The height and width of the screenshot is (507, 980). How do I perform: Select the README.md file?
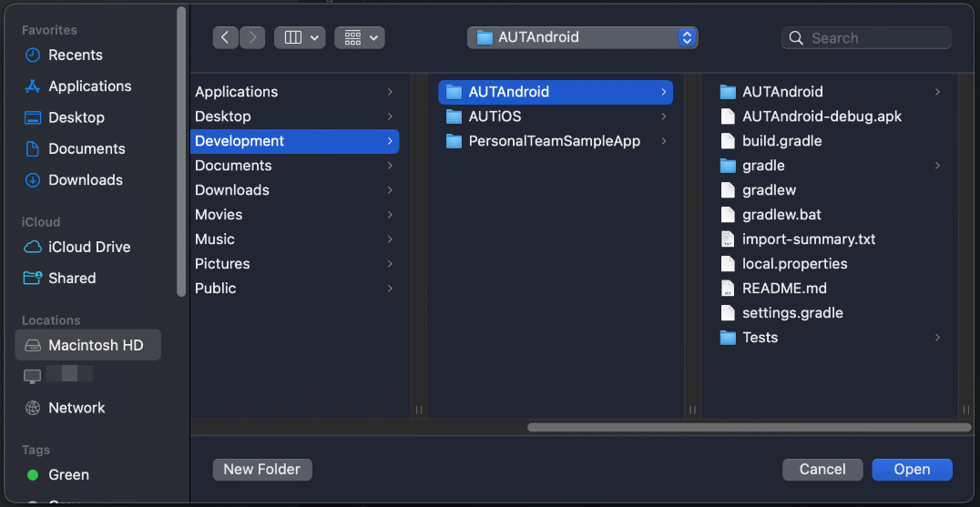784,289
